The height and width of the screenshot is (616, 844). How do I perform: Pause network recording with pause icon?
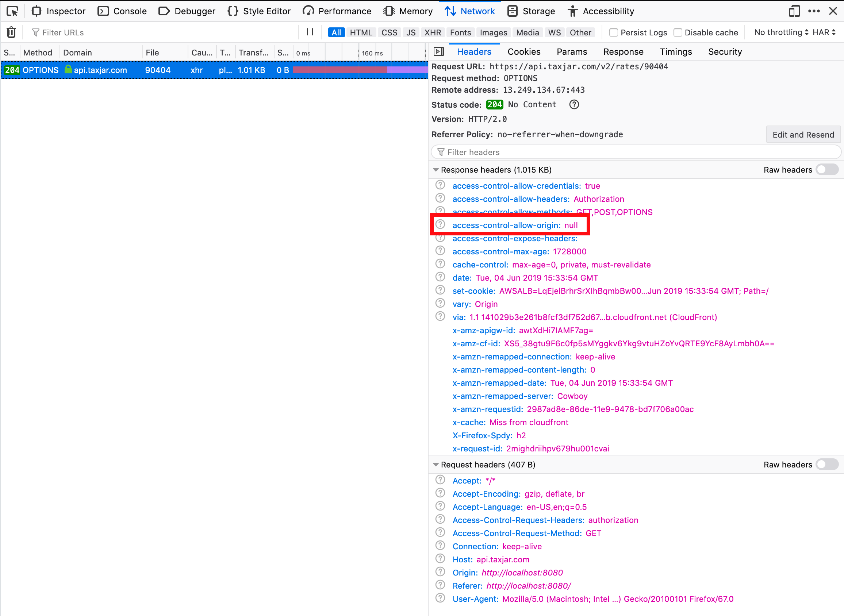point(310,32)
